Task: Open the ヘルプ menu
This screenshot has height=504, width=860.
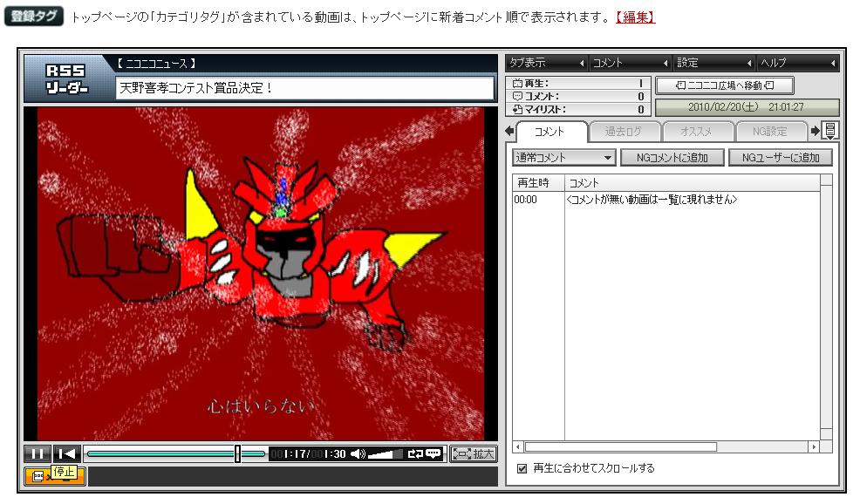Action: pyautogui.click(x=798, y=63)
